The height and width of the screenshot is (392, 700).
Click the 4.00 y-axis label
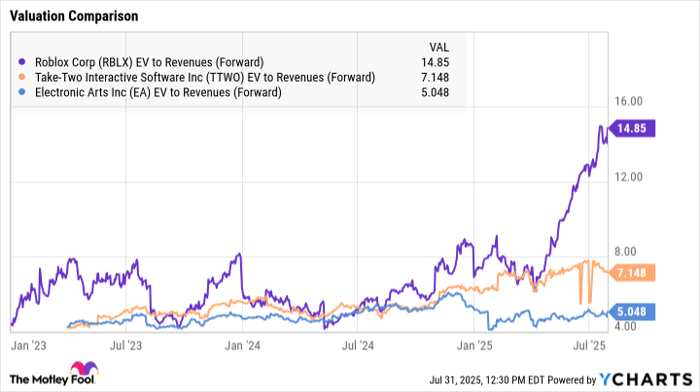pyautogui.click(x=625, y=326)
